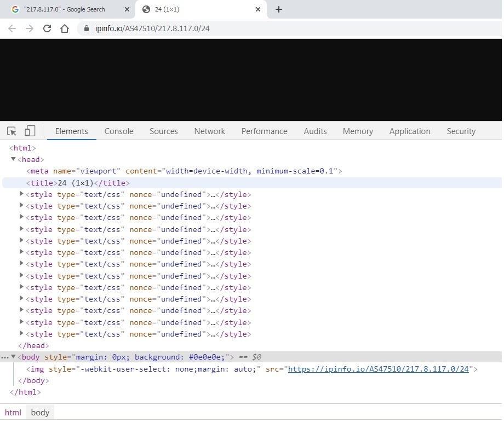Select the 24 (1×1) browser tab
Screen dimensions: 504x440
click(201, 9)
